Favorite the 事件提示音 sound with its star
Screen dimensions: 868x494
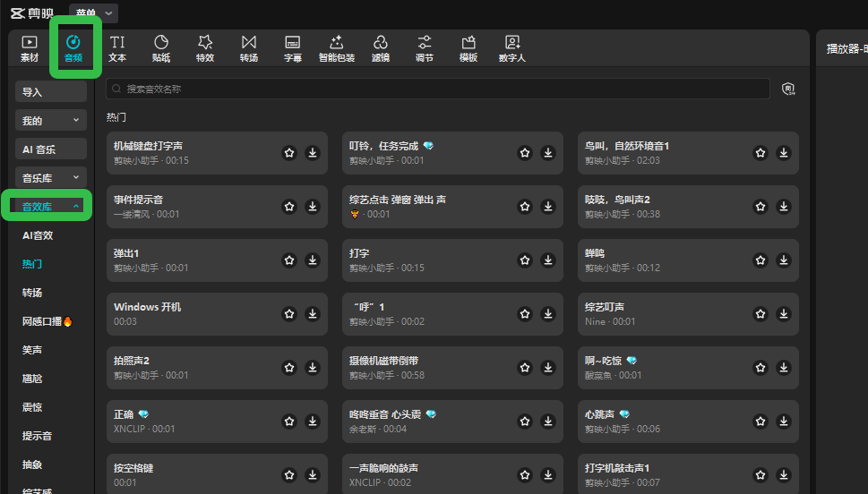coord(289,207)
